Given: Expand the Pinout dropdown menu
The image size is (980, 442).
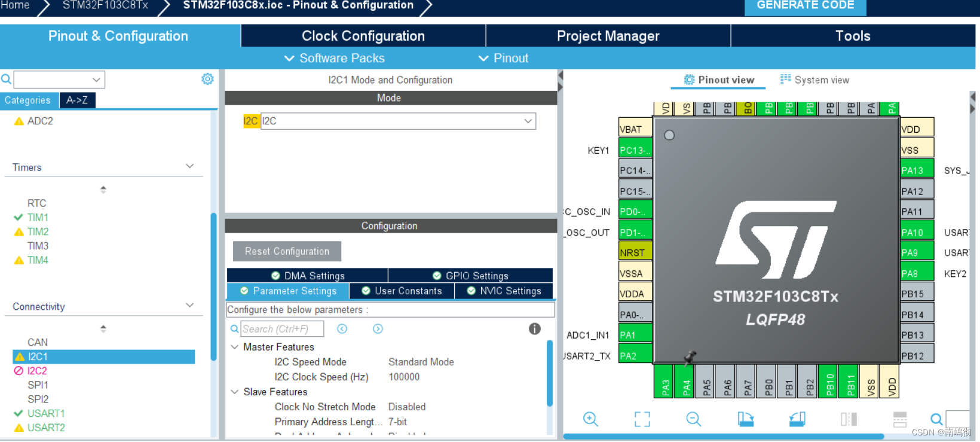Looking at the screenshot, I should (x=504, y=58).
